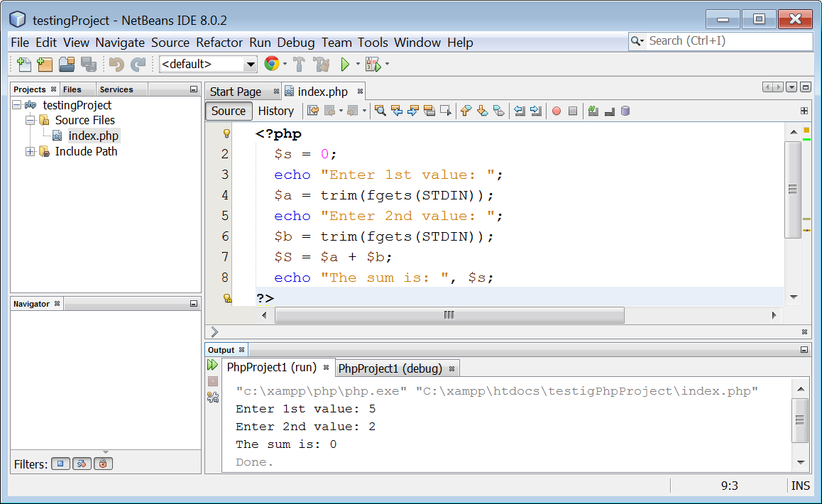The width and height of the screenshot is (822, 504).
Task: Open the File menu
Action: (20, 43)
